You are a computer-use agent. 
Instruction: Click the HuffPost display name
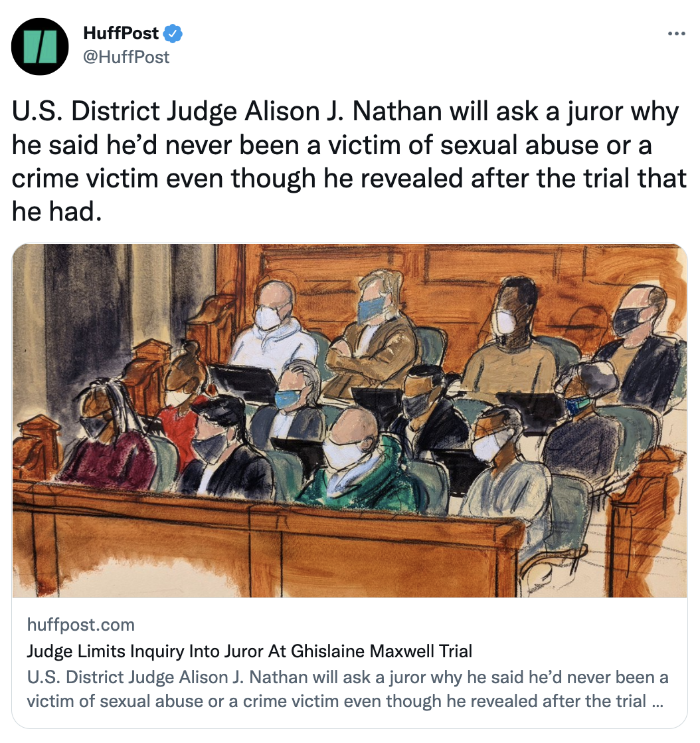point(121,33)
